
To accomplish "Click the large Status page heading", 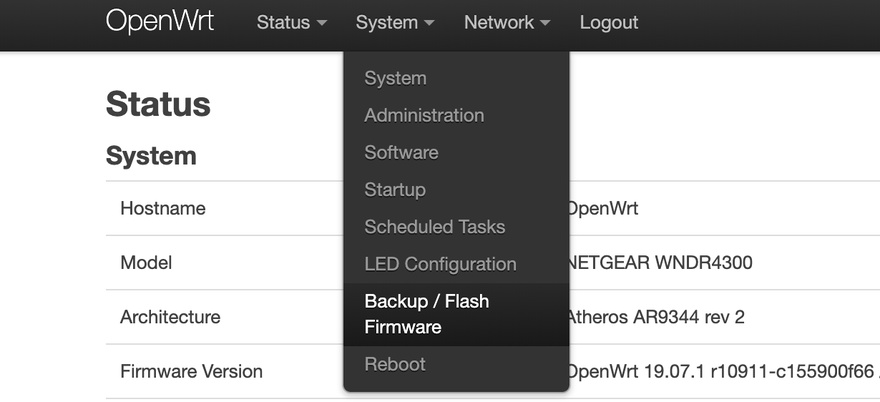I will [x=158, y=104].
